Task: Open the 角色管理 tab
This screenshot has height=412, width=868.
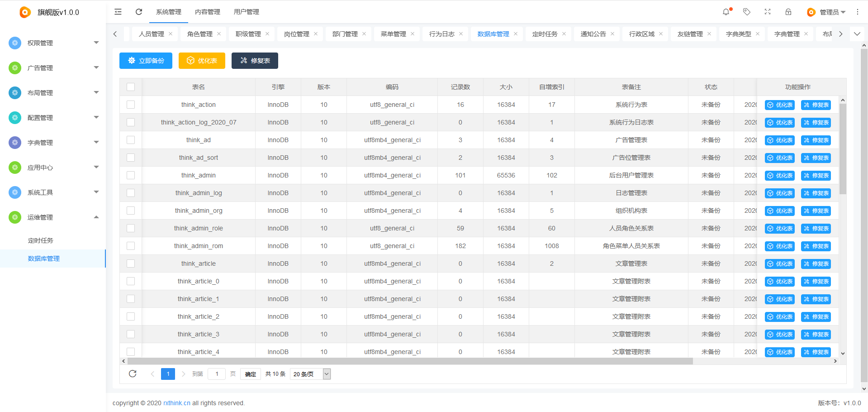Action: tap(200, 34)
